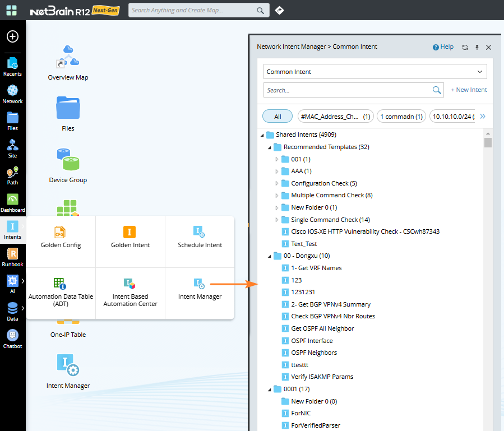
Task: Open Data in the left sidebar
Action: point(12,312)
